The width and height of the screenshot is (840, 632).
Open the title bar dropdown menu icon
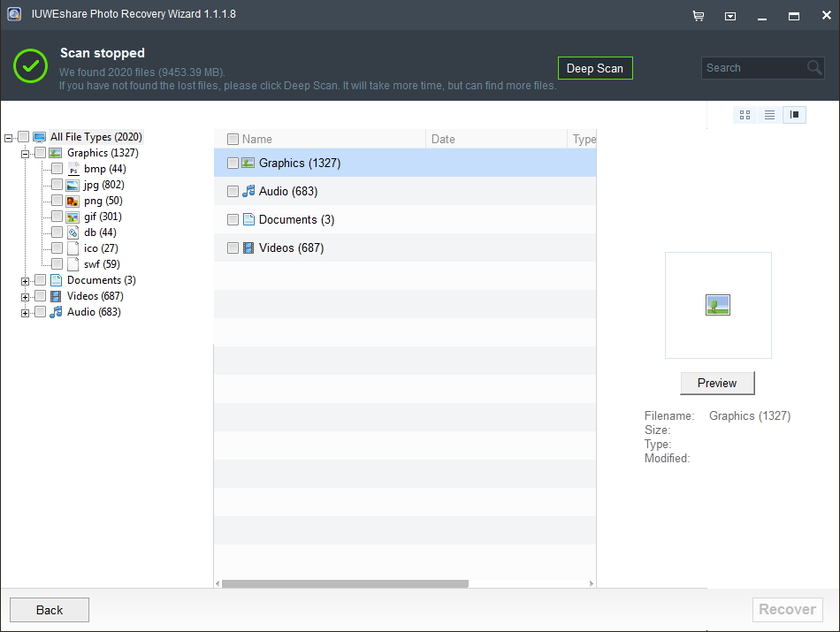click(x=730, y=17)
